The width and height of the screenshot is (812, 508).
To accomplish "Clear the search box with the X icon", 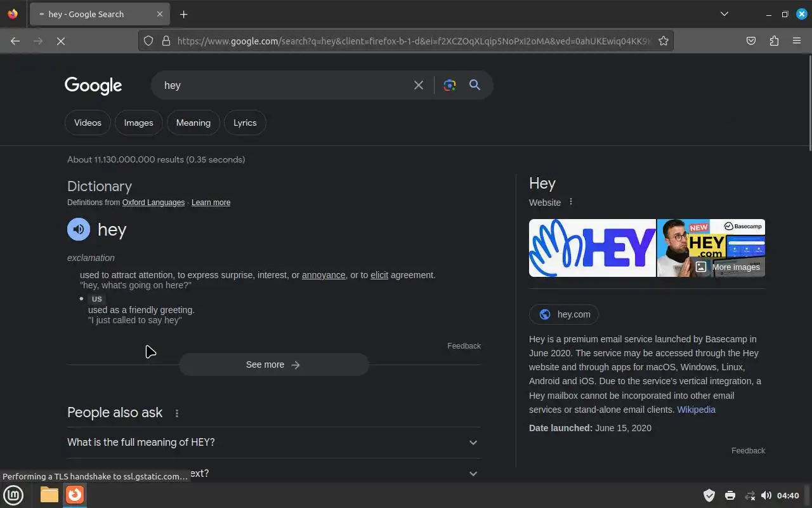I will point(419,85).
